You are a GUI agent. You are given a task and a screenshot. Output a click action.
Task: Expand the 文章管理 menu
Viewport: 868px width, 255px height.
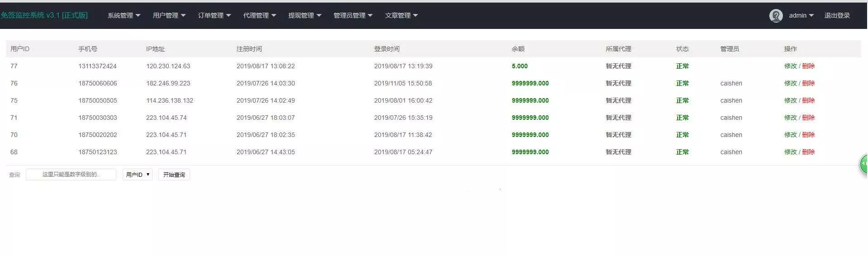coord(402,15)
